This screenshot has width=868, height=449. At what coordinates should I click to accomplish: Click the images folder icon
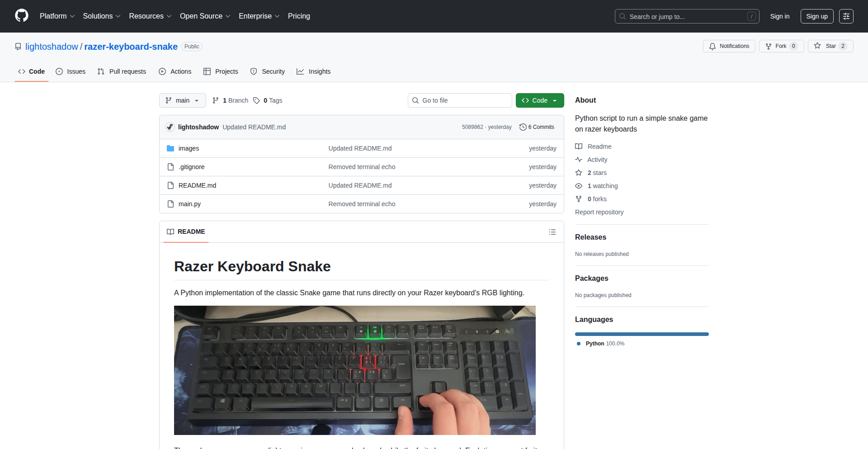(x=170, y=148)
